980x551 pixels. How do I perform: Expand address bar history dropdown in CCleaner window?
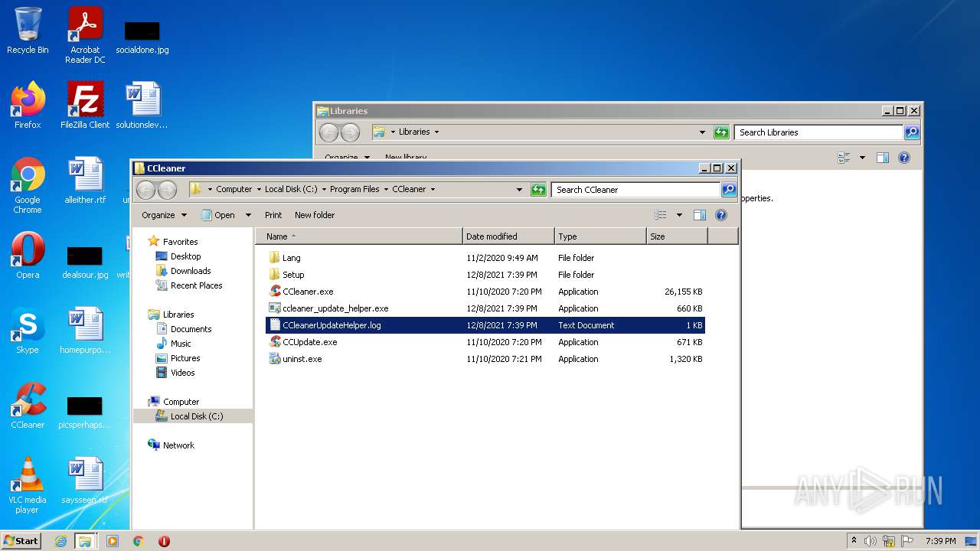point(519,190)
